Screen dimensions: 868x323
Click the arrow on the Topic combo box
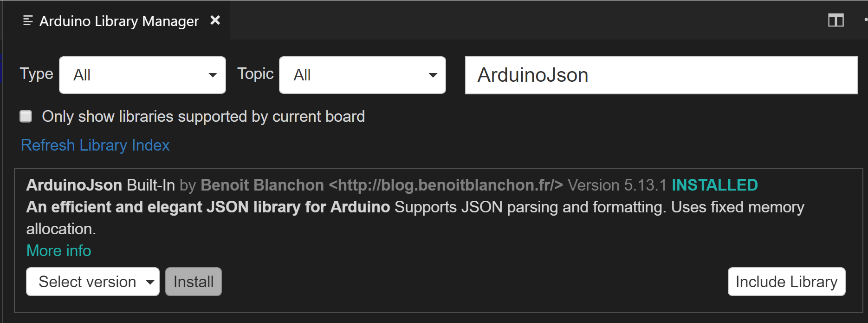coord(434,74)
